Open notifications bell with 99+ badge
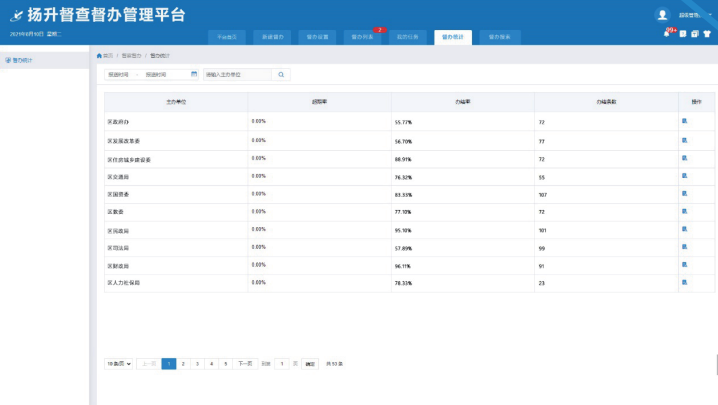Viewport: 718px width, 405px height. coord(668,34)
